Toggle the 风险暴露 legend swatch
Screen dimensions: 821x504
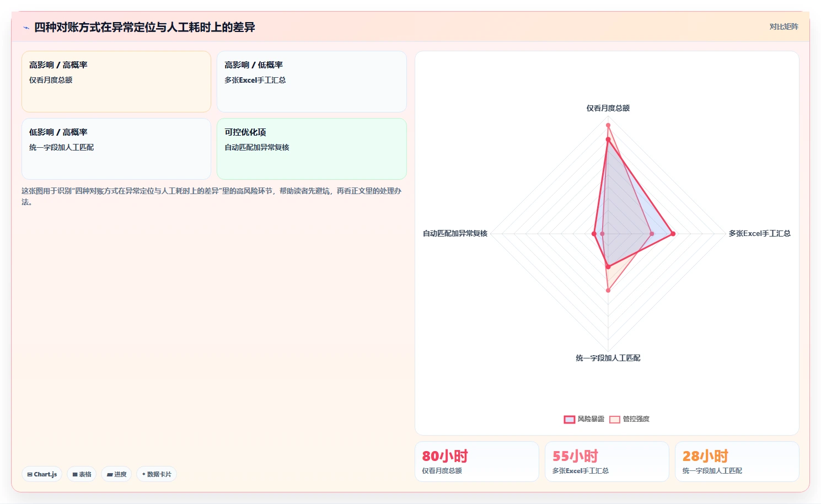pos(570,419)
